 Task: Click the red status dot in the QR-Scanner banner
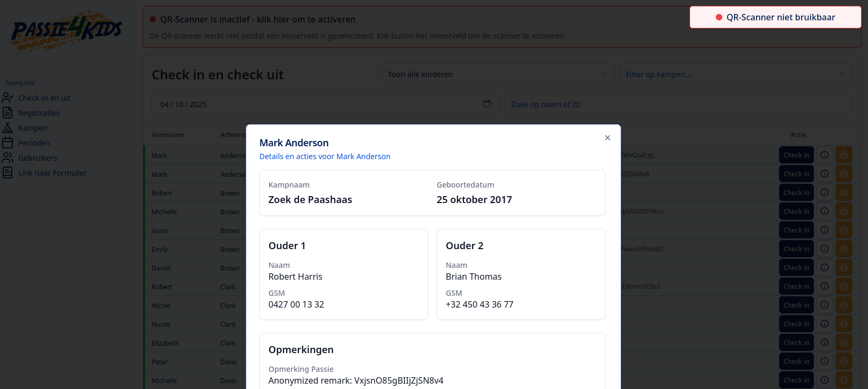[x=152, y=19]
